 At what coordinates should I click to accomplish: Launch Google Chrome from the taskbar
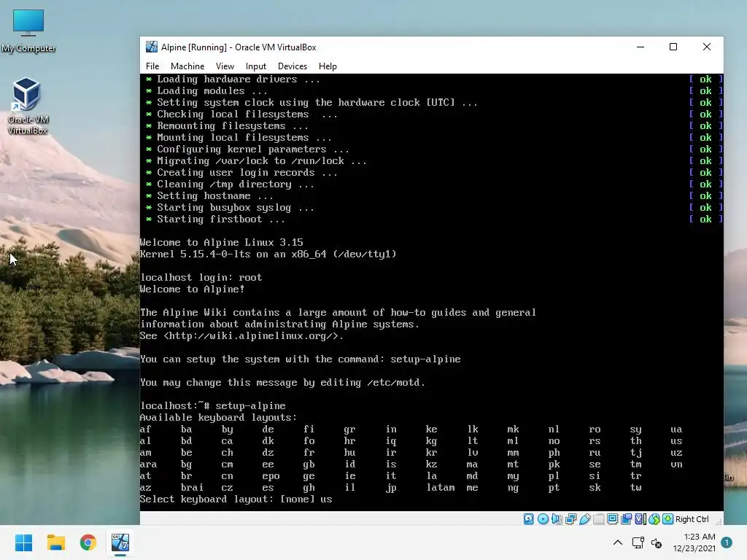pos(88,542)
